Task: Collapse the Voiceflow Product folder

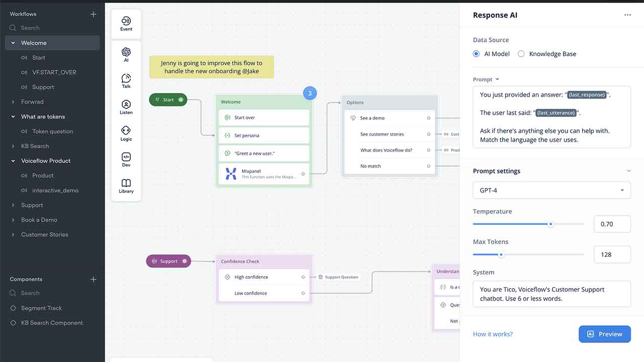Action: click(x=13, y=161)
